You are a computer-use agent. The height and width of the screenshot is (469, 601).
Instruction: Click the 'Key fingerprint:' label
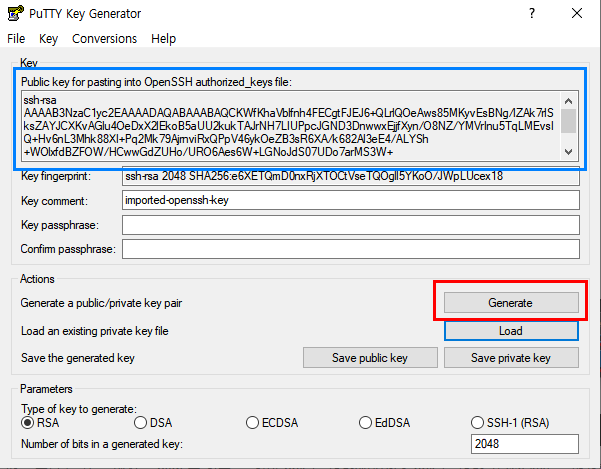click(56, 176)
